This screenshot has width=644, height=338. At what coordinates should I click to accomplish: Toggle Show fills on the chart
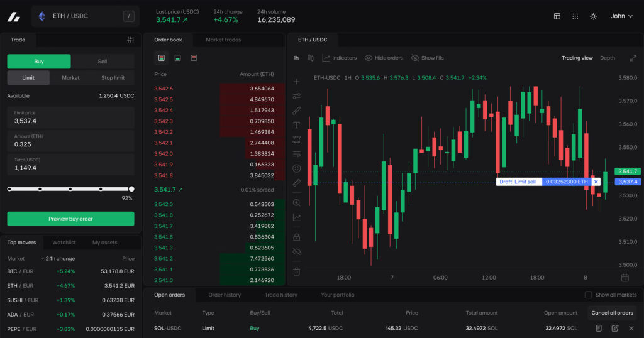[428, 58]
